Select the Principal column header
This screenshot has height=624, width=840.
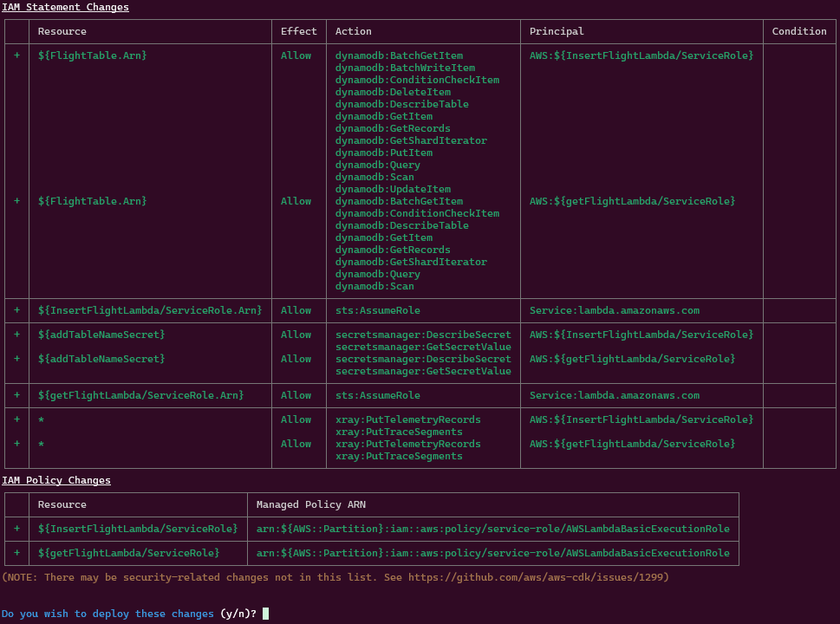point(557,31)
